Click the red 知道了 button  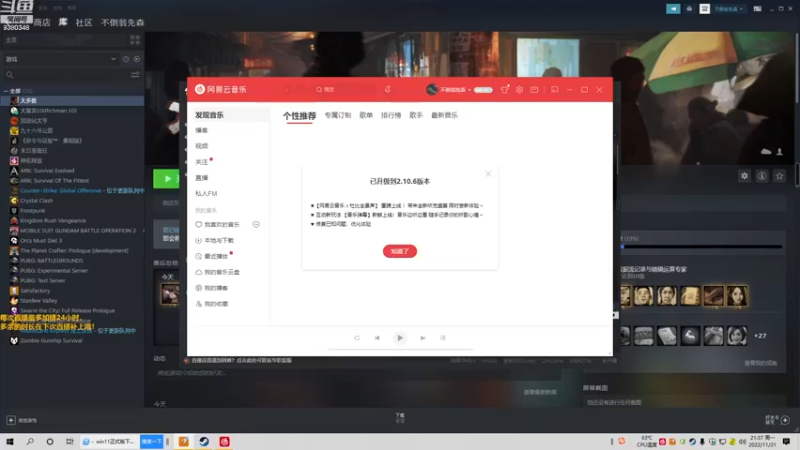400,251
